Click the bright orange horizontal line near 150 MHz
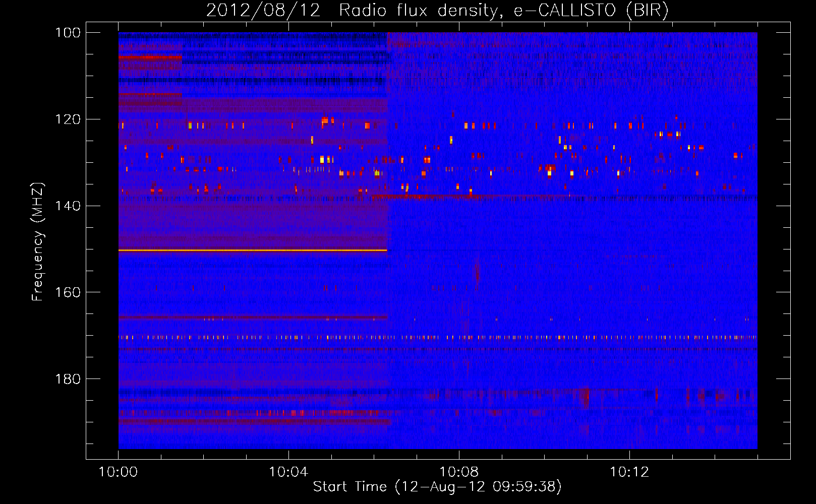This screenshot has width=816, height=504. 253,250
